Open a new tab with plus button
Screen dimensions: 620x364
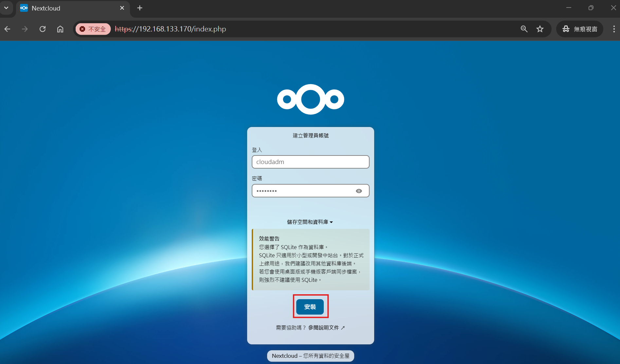pos(140,8)
